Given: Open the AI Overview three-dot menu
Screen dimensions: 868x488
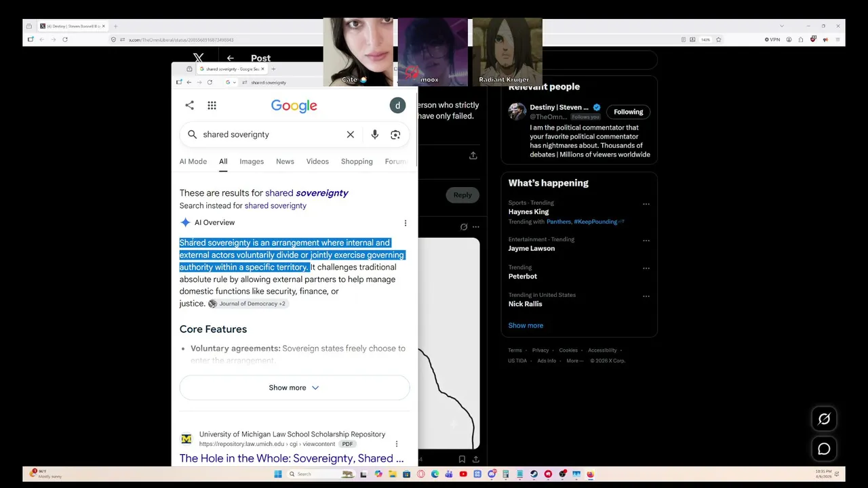Looking at the screenshot, I should click(406, 222).
